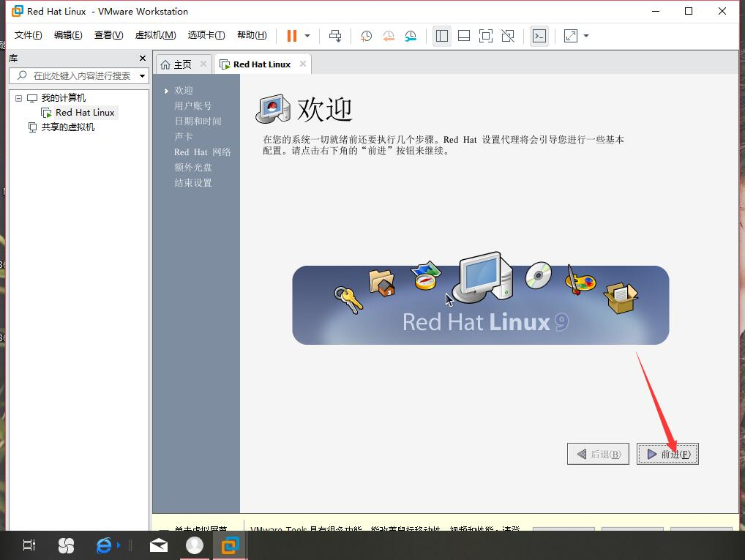Switch VMware to Unity mode
The height and width of the screenshot is (560, 745).
[508, 36]
